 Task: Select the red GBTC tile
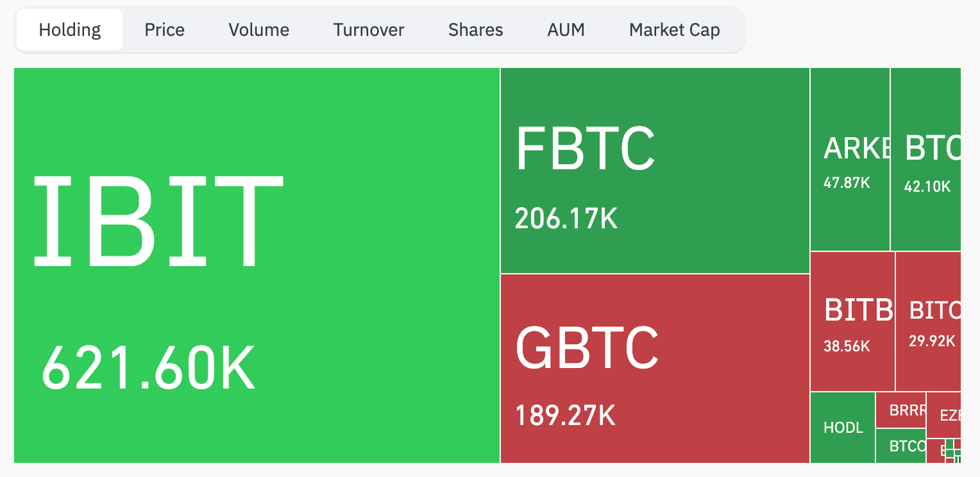(x=655, y=368)
